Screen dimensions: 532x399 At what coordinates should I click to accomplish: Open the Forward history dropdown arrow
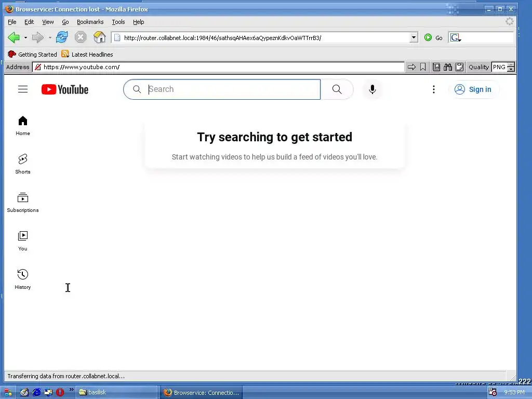point(50,37)
